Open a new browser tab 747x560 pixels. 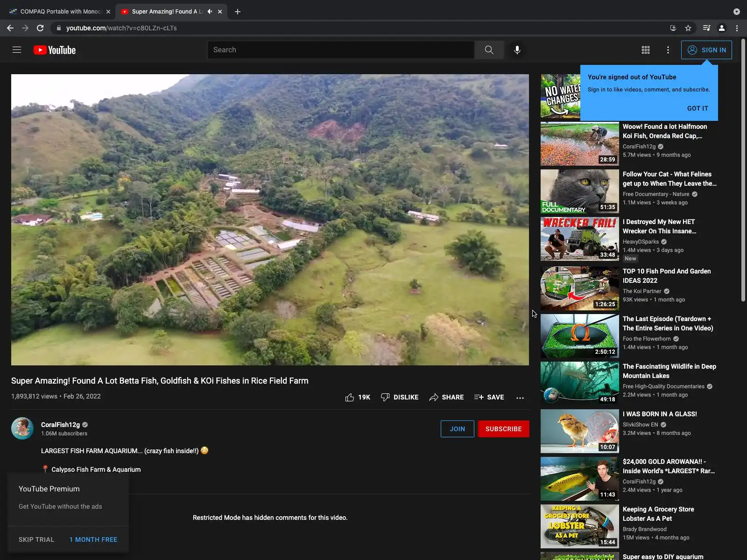(x=238, y=12)
